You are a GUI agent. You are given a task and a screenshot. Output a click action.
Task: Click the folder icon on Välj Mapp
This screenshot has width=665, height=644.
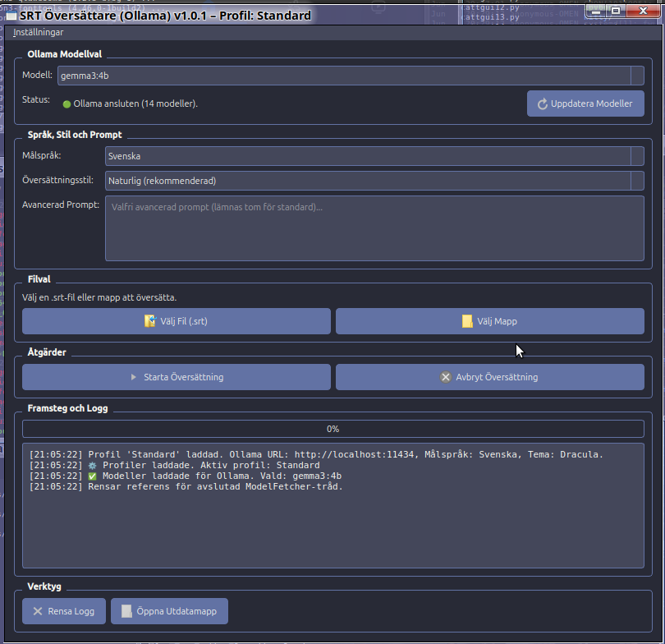click(467, 322)
